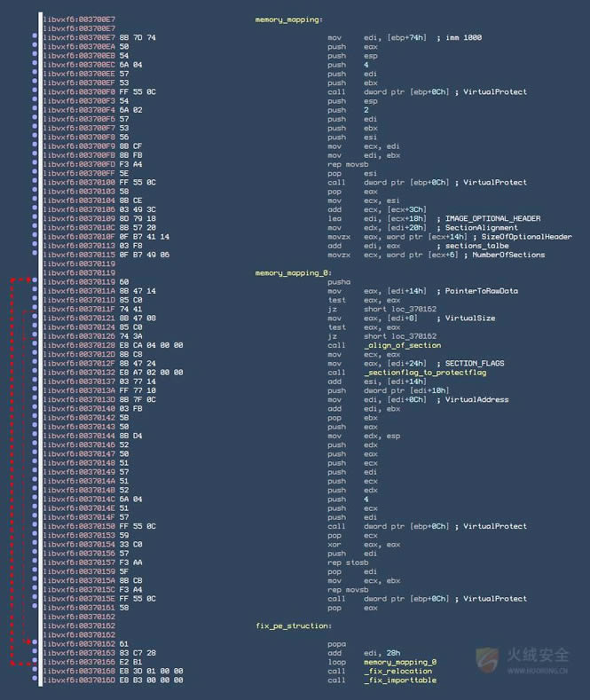This screenshot has width=590, height=700.
Task: Click memory_mapping_0 operand of loop instruction
Action: point(399,662)
